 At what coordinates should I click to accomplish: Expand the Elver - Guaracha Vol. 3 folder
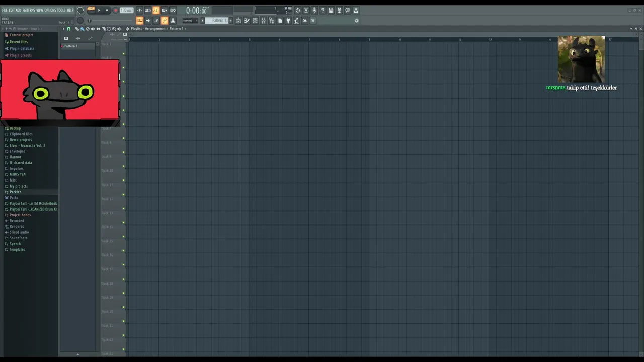pyautogui.click(x=27, y=145)
